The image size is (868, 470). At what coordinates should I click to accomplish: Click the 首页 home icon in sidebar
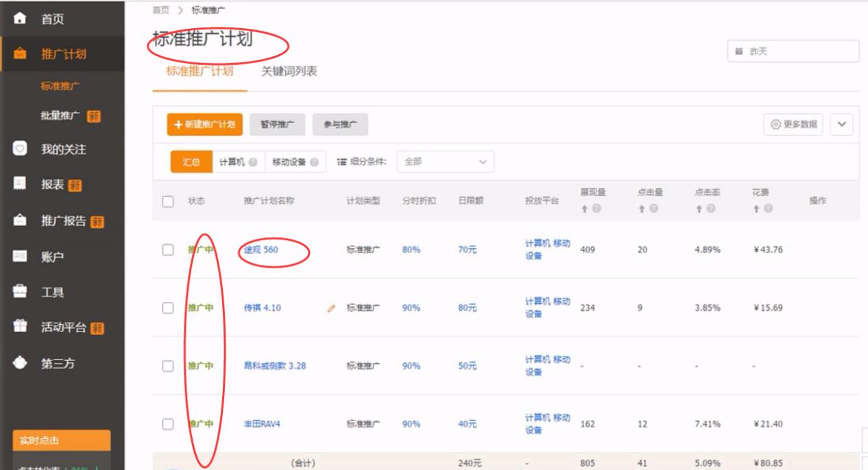coord(17,19)
